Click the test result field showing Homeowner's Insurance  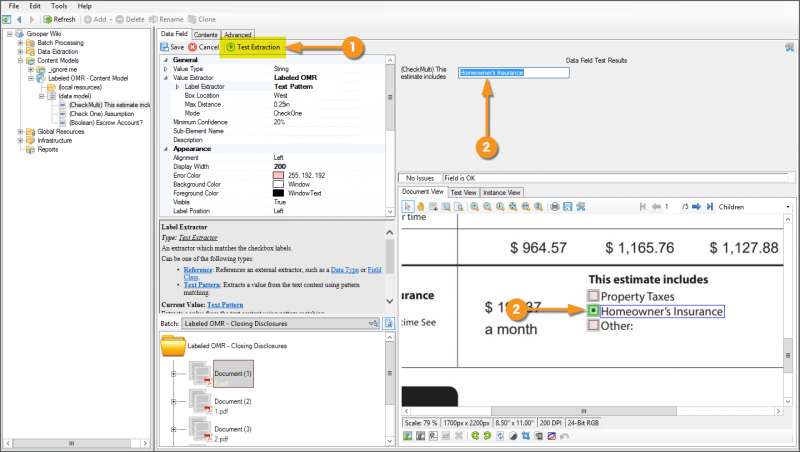point(514,72)
